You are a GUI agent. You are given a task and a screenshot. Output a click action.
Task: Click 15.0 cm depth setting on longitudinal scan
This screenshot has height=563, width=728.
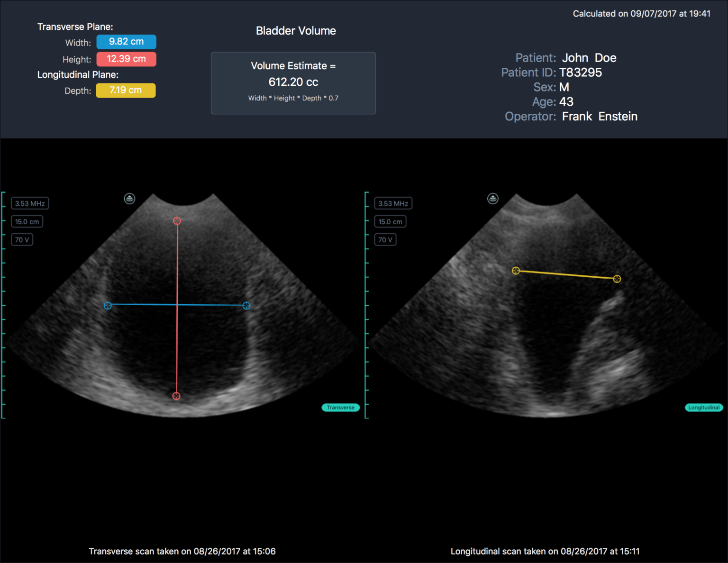(x=390, y=222)
